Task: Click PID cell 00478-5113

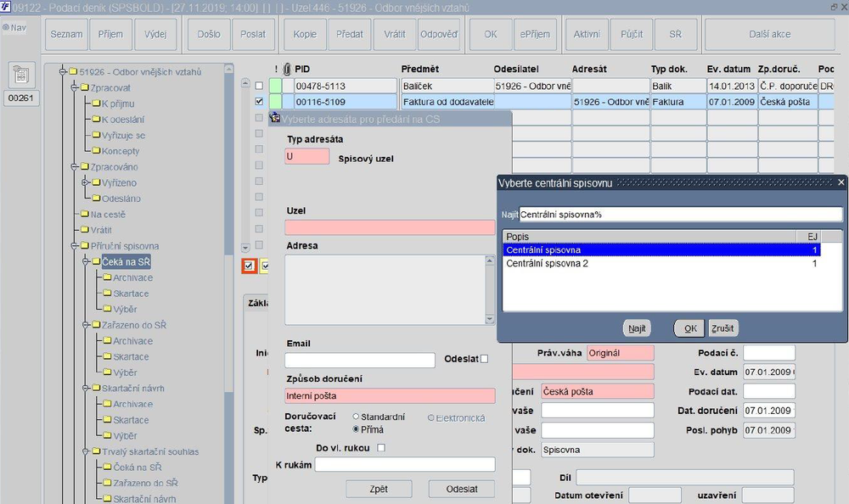Action: pos(346,86)
